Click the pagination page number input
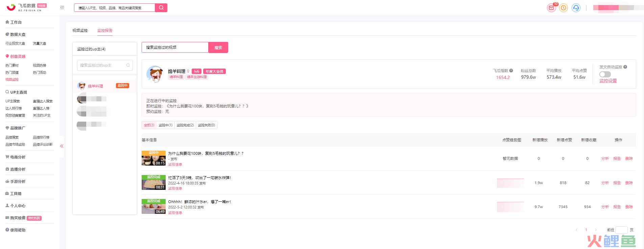The image size is (644, 249). [x=621, y=230]
